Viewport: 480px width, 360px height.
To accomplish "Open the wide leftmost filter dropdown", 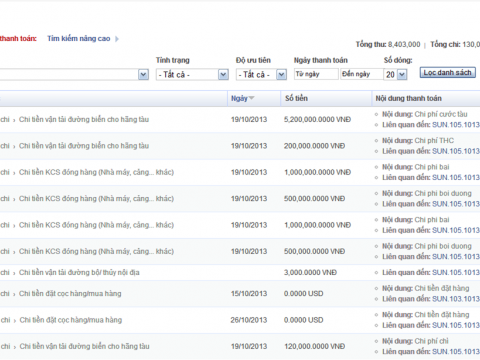I will pos(74,74).
